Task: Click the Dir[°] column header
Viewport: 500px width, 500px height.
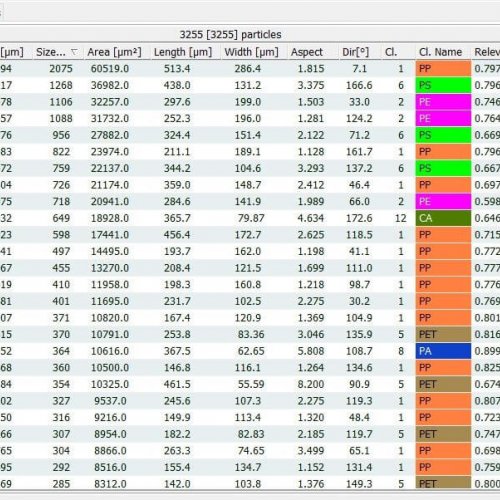Action: [355, 52]
